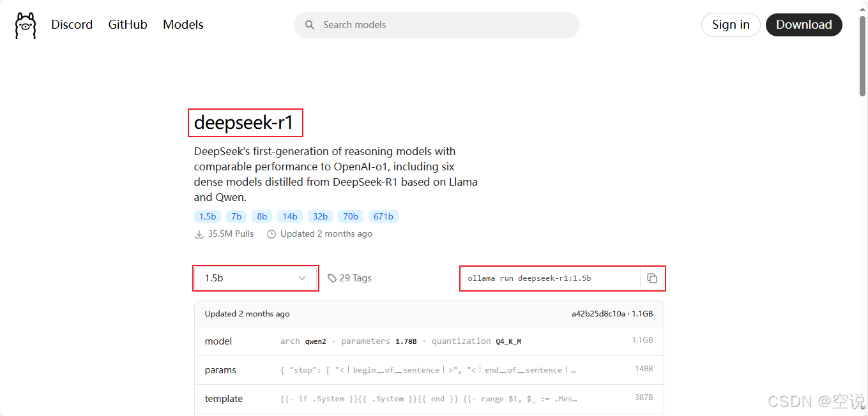Select the 1.5b size tag
Image resolution: width=868 pixels, height=416 pixels.
point(208,216)
